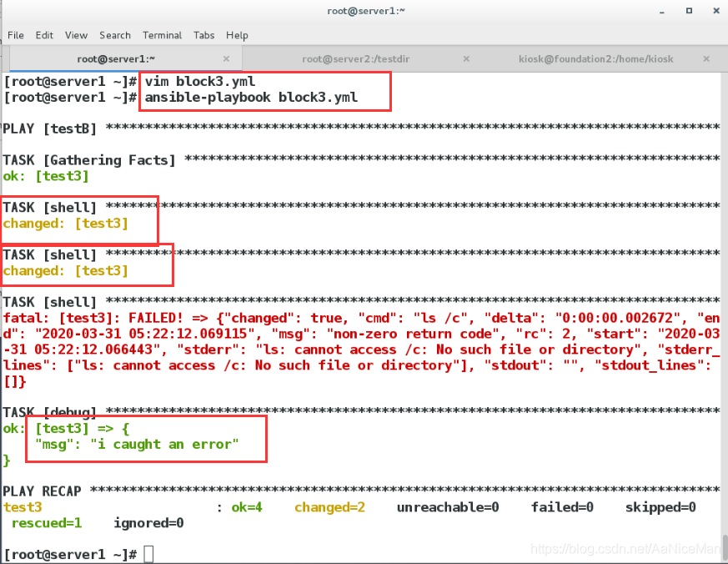Switch to the root@server1:~ tab
The image size is (728, 564).
[116, 59]
